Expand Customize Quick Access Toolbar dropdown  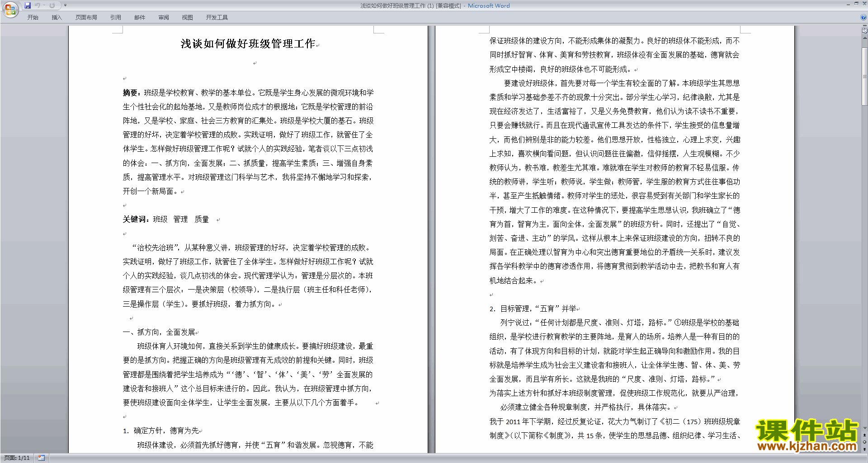click(65, 5)
